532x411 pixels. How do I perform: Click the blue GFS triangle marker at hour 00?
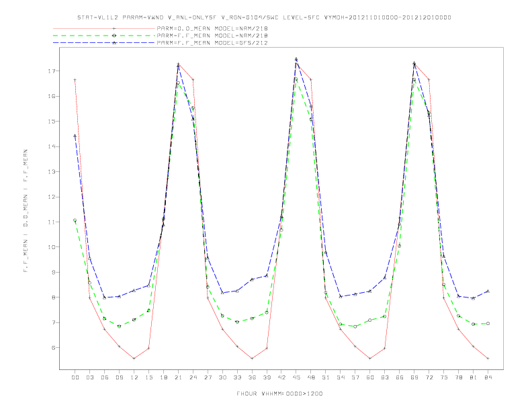[x=75, y=136]
